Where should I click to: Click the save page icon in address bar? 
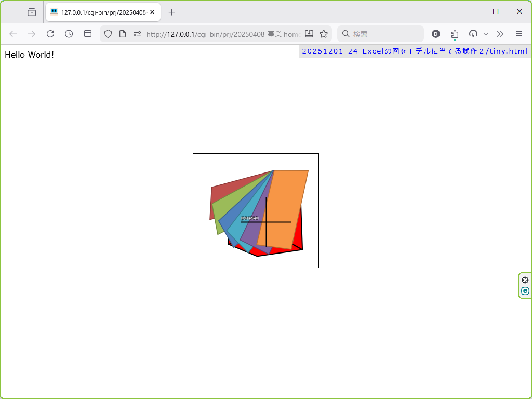pos(309,34)
